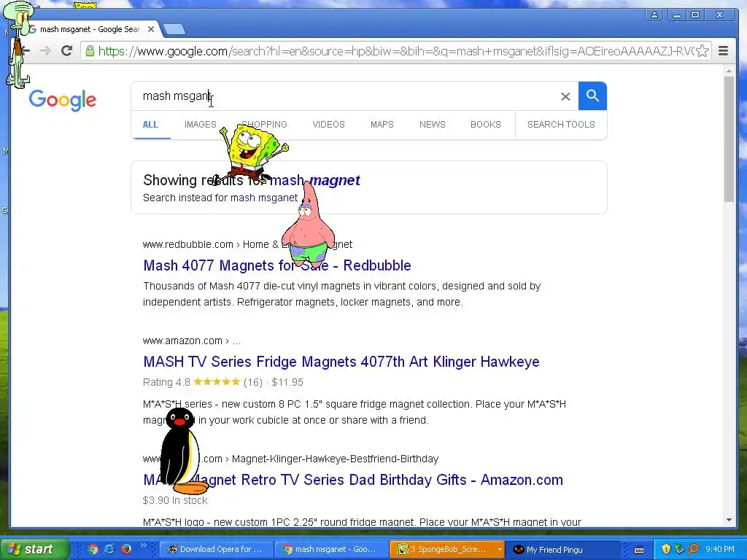Launch Internet Explorer from quick launch
Image resolution: width=747 pixels, height=560 pixels.
coord(109,549)
